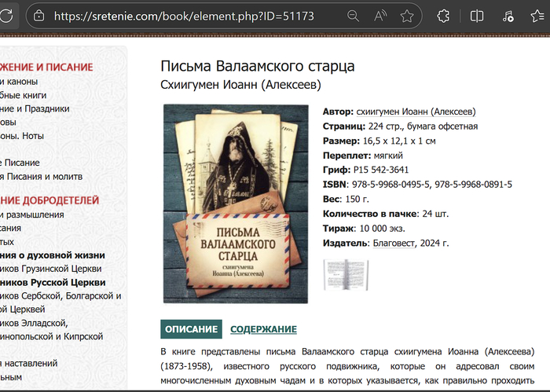Image resolution: width=550 pixels, height=392 pixels.
Task: Switch to the ОПИСАНИЕ tab
Action: pyautogui.click(x=191, y=329)
